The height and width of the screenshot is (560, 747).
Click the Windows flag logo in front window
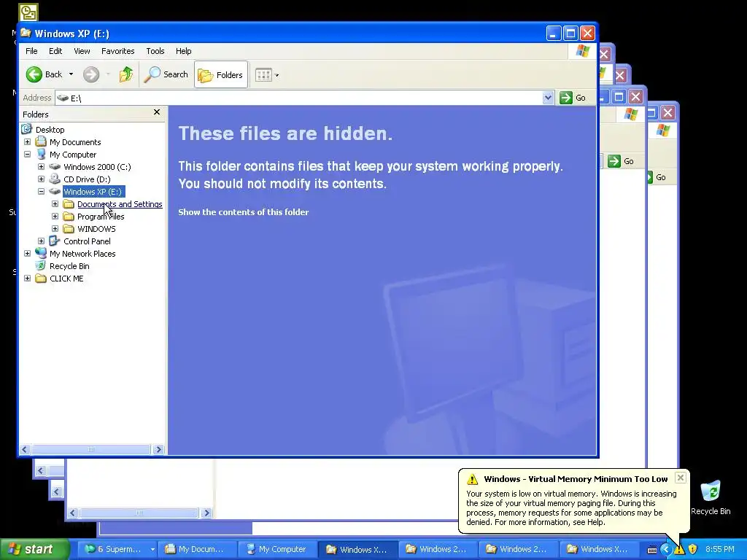(582, 51)
